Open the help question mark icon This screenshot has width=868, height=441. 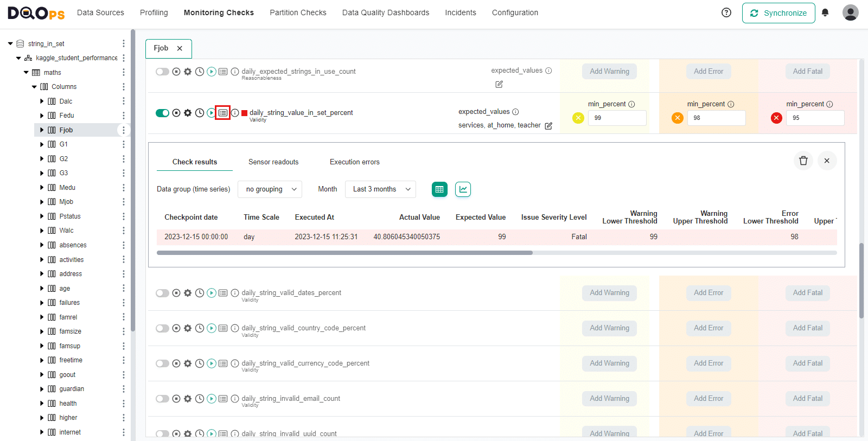coord(726,12)
